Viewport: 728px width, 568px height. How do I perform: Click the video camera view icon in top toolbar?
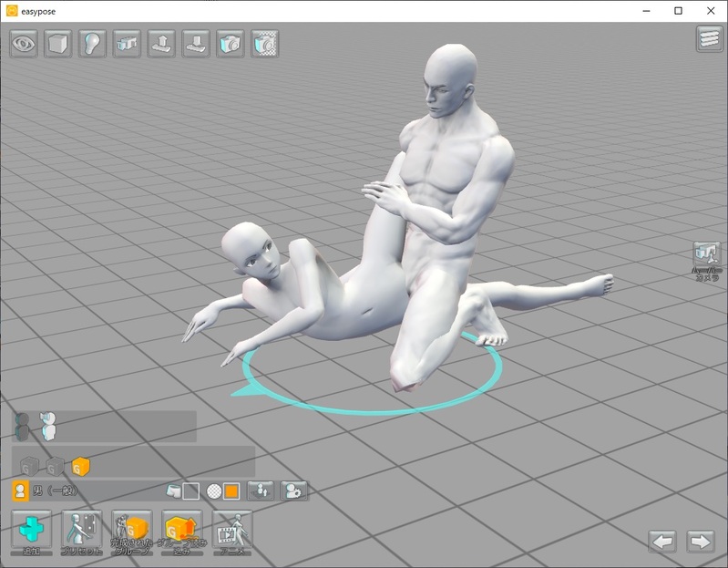coord(127,44)
